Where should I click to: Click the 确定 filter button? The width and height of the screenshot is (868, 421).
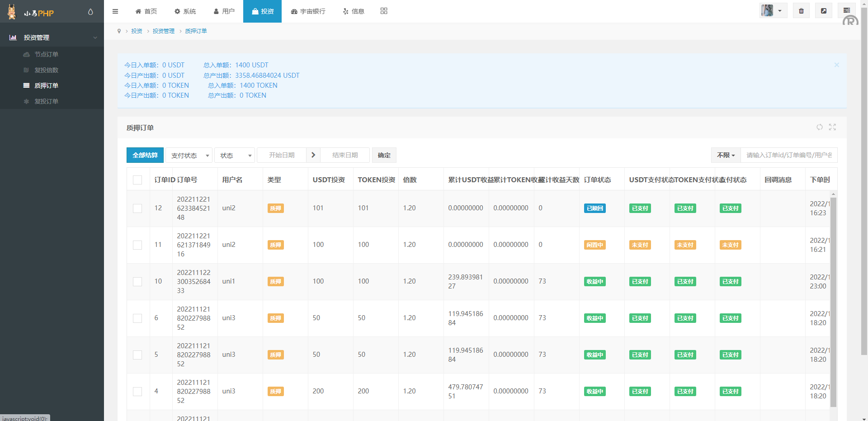384,155
